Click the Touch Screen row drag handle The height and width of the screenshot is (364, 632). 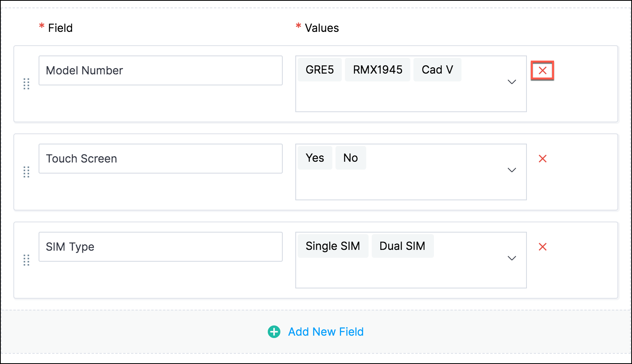tap(26, 172)
